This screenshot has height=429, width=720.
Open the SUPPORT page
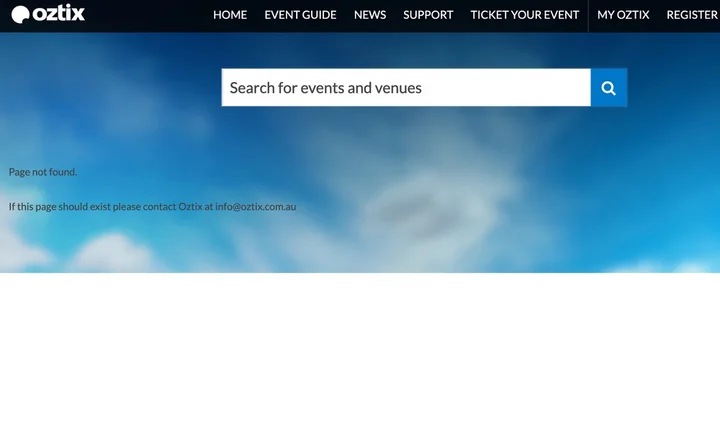428,15
